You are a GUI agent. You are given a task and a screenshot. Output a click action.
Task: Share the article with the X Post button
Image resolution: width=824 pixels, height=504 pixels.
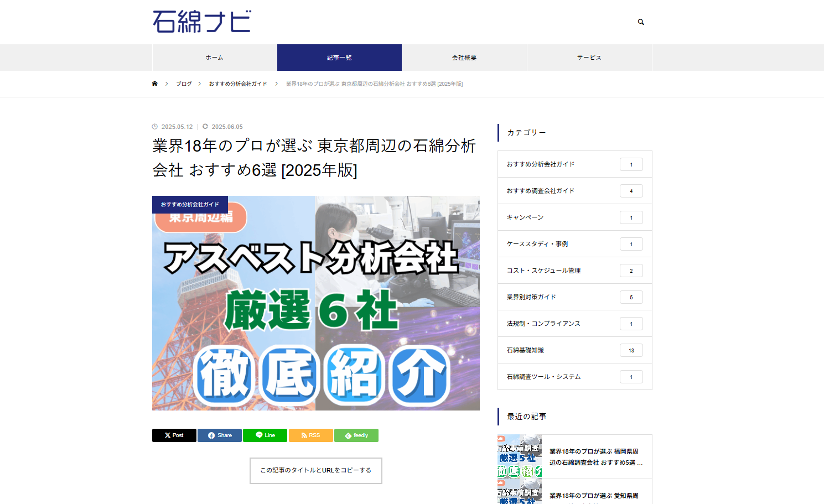174,435
